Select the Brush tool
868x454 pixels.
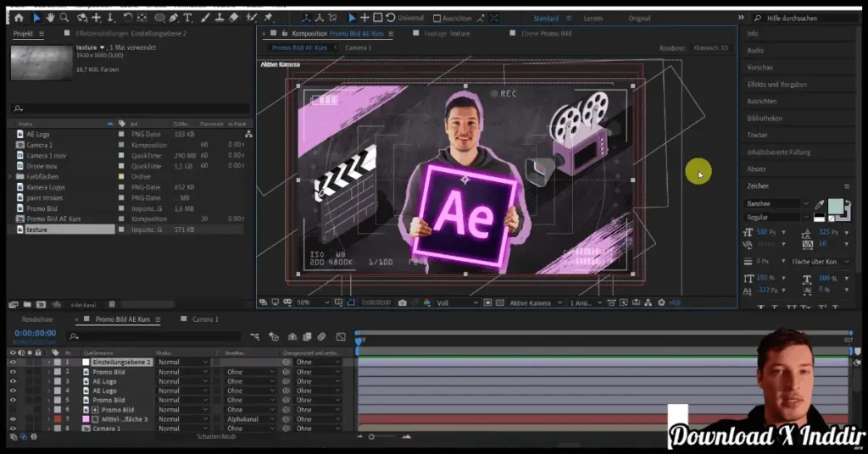click(x=205, y=18)
